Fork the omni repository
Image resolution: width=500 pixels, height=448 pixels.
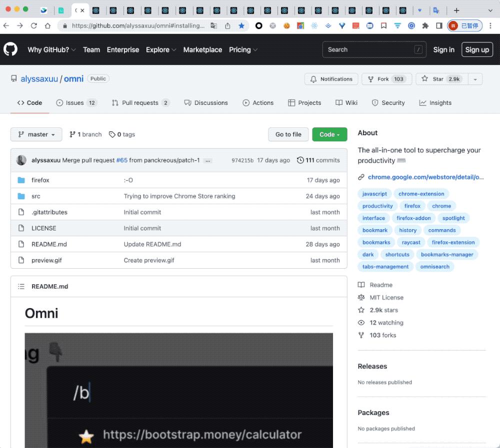387,79
